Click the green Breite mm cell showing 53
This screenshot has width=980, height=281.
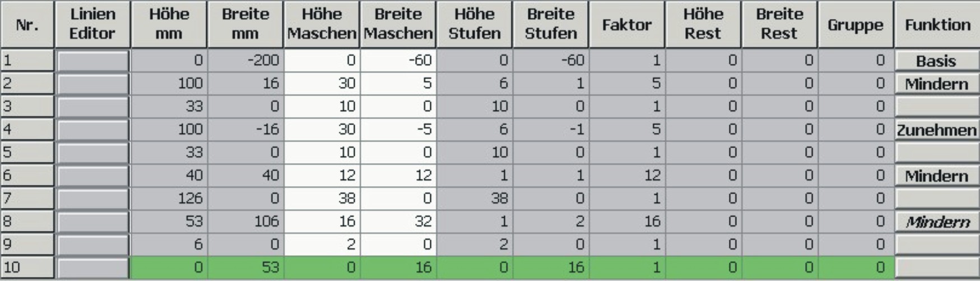tap(245, 268)
